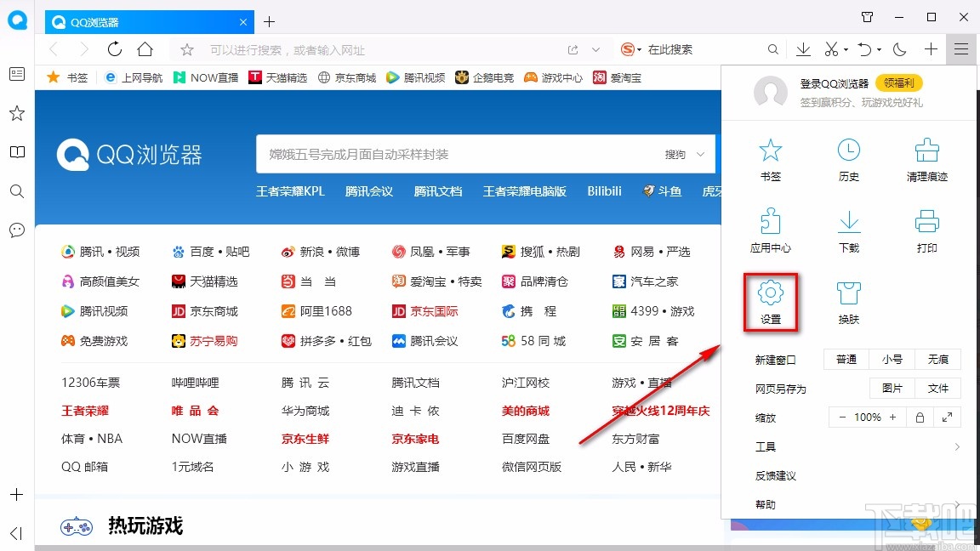Click the search magnifier in toolbar

[x=773, y=49]
